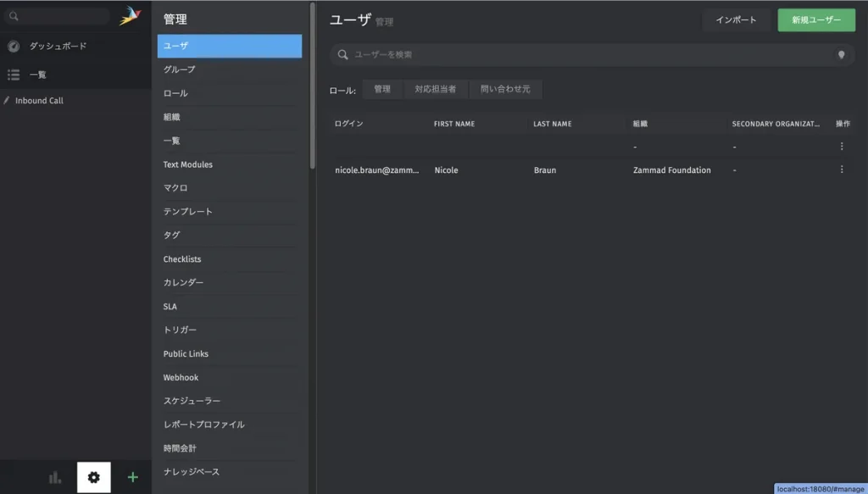Open Public Links in the admin menu
Screen dimensions: 868x494
coord(229,353)
